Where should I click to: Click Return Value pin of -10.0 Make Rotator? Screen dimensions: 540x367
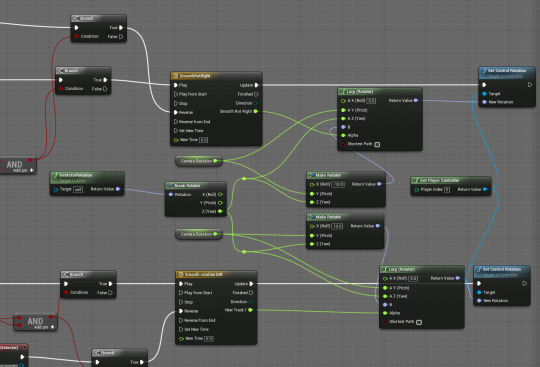tap(379, 184)
